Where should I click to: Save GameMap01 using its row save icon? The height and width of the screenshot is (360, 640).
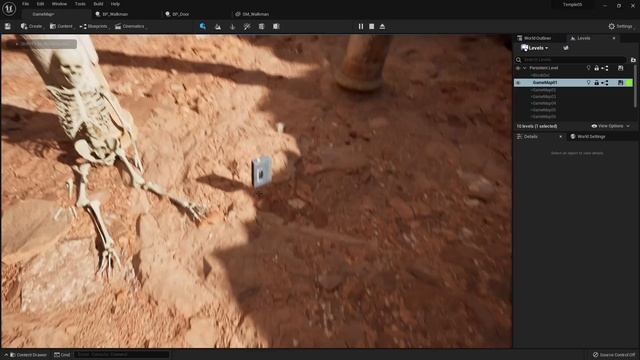pos(620,83)
